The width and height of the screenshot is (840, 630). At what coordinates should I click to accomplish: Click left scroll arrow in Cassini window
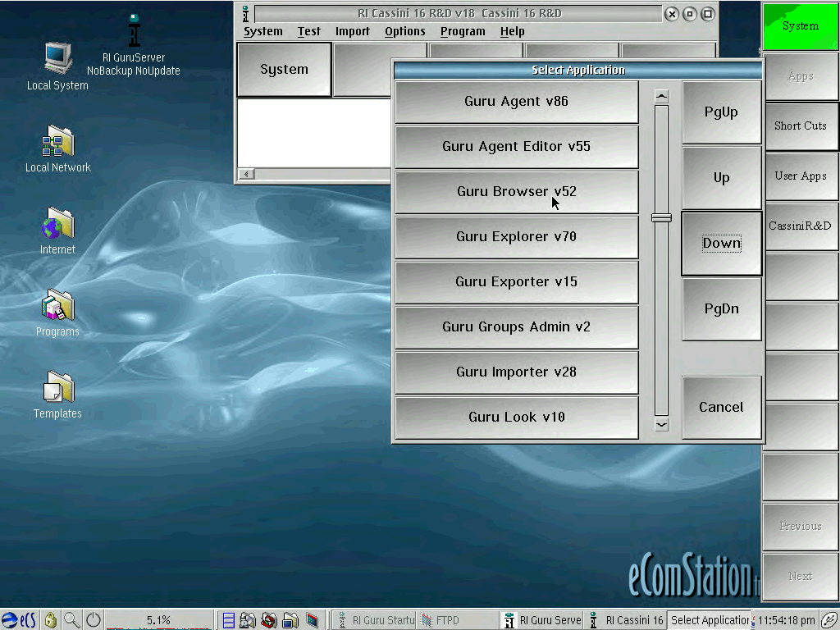(246, 174)
